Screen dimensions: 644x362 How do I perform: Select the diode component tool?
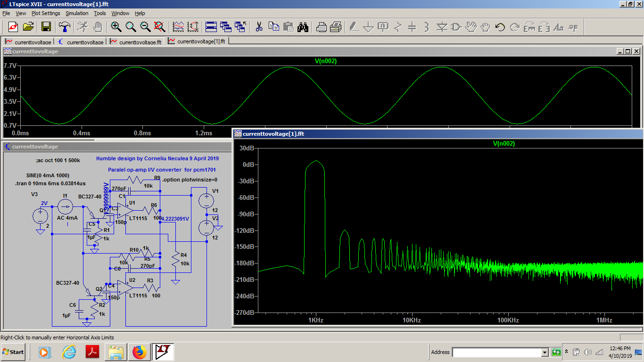tap(441, 26)
